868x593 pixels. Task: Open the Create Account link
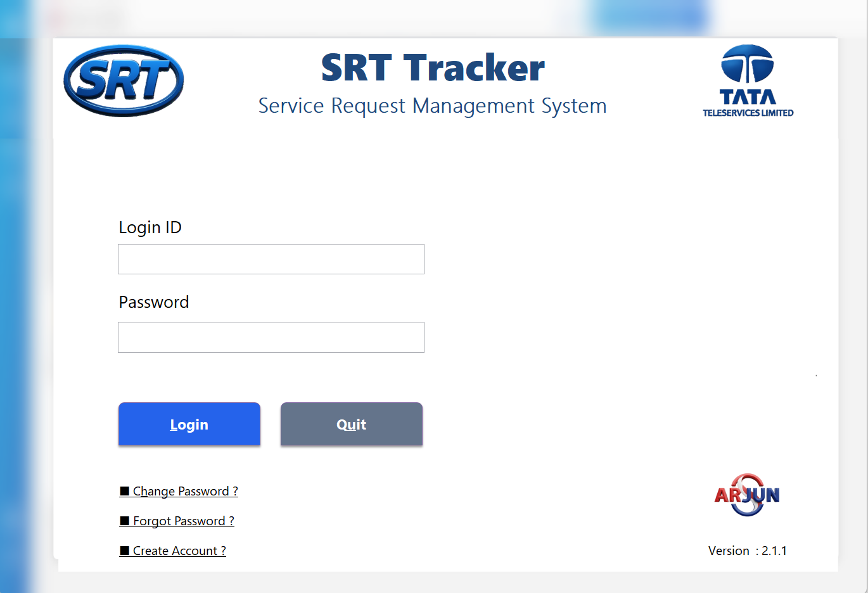pyautogui.click(x=179, y=551)
